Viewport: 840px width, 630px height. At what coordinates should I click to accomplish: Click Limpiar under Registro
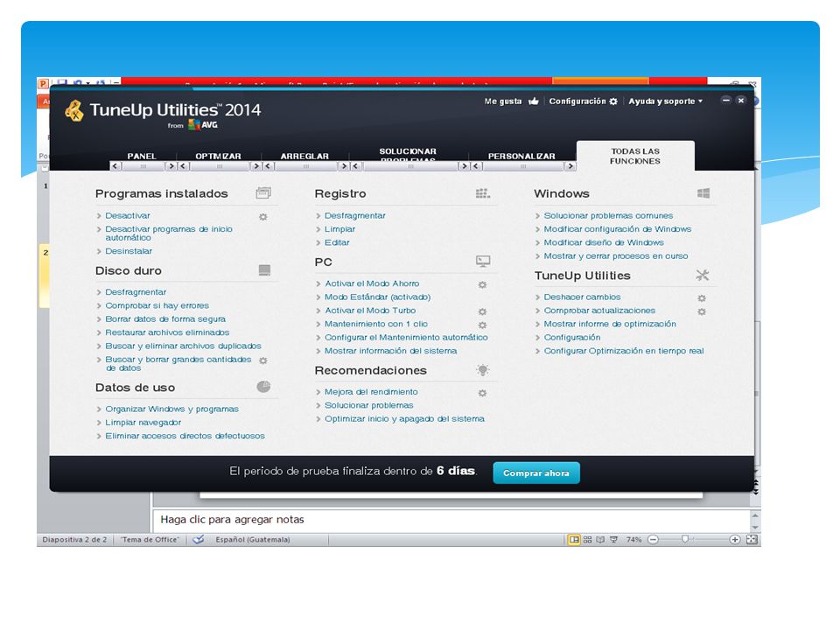coord(339,228)
